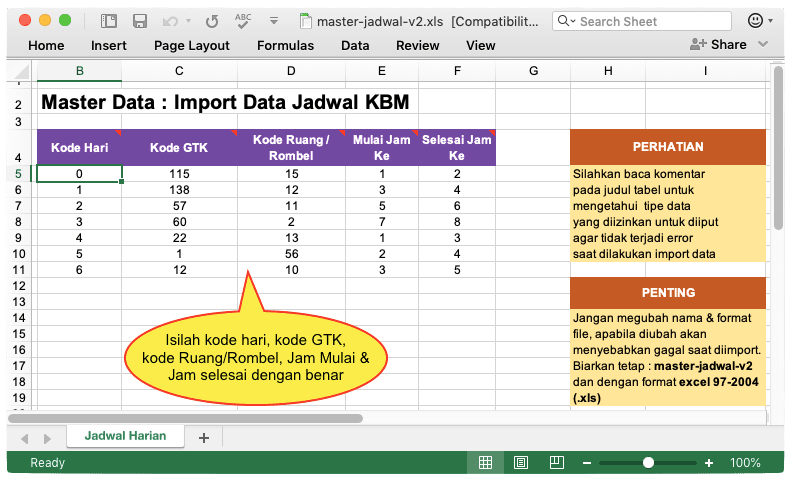Switch to Normal view grid icon
This screenshot has height=481, width=791.
(x=485, y=462)
